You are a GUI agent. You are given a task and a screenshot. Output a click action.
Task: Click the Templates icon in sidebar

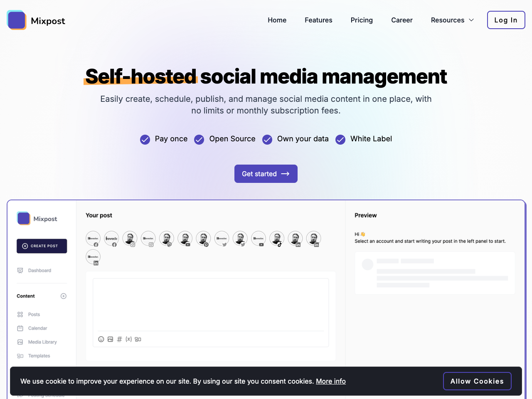[x=20, y=356]
